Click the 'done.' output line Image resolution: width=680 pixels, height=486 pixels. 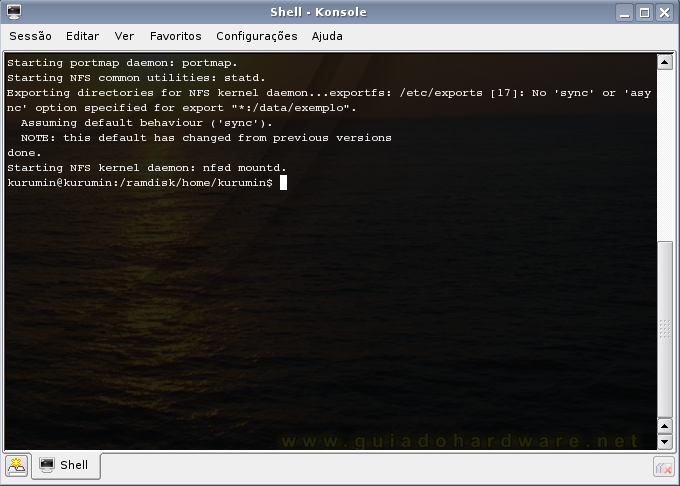24,153
